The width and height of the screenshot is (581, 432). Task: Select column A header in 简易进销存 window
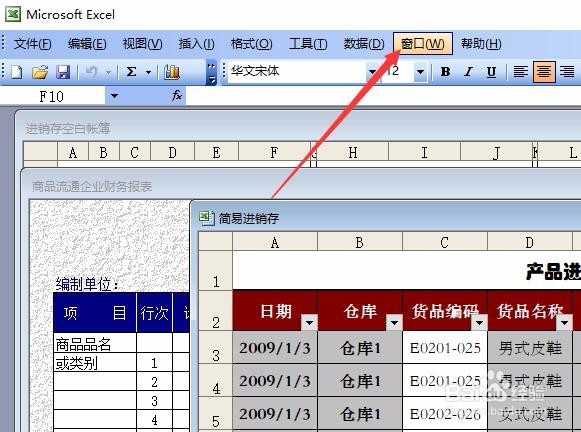[x=275, y=242]
